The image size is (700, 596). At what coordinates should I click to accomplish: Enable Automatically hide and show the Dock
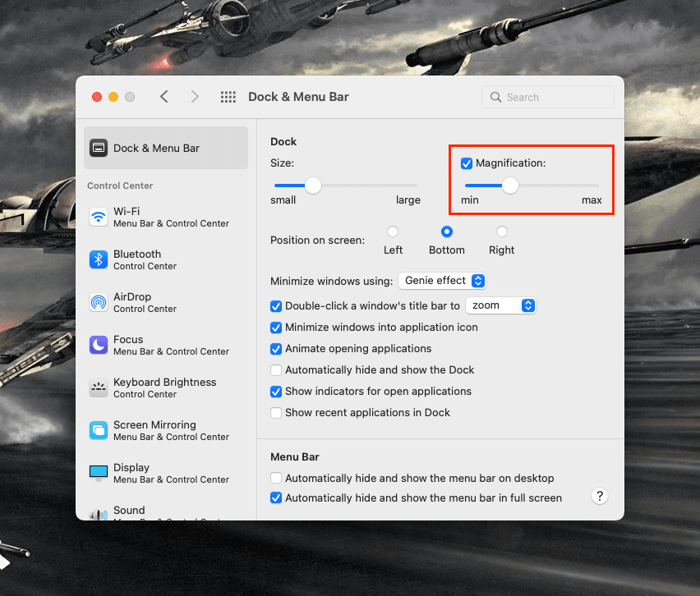click(x=276, y=370)
